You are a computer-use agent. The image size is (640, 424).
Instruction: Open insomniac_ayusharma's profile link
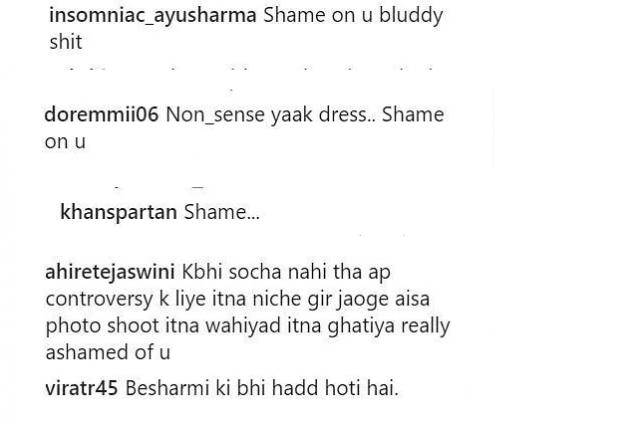click(x=153, y=16)
